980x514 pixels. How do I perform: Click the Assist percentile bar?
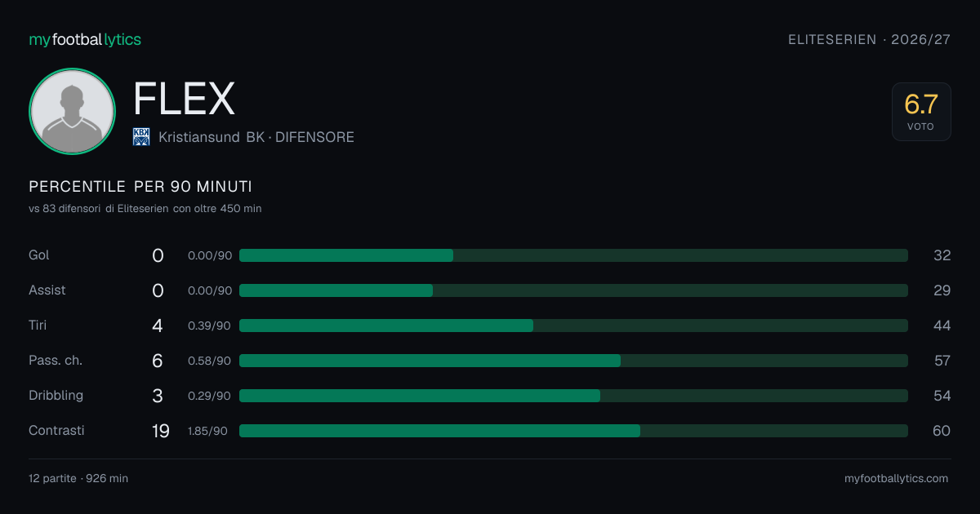point(573,290)
